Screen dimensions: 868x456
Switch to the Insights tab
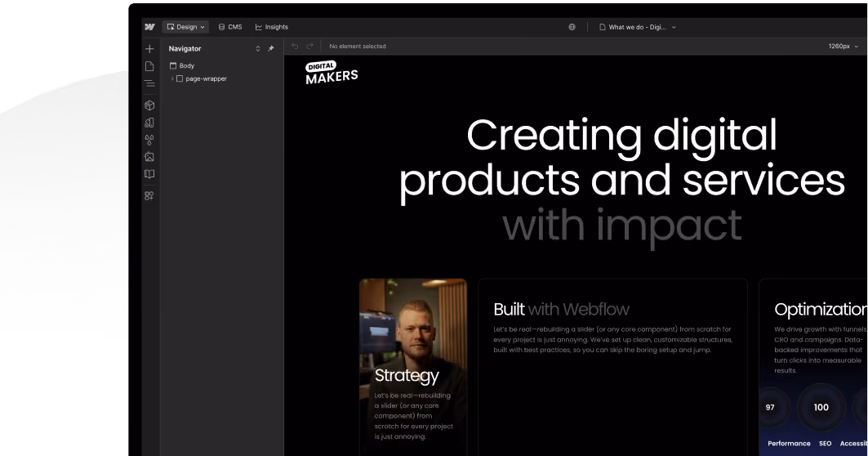pyautogui.click(x=272, y=27)
